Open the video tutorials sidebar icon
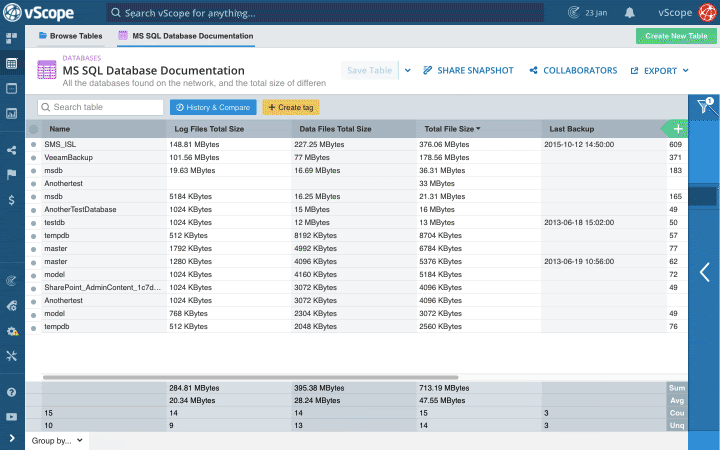 tap(11, 417)
